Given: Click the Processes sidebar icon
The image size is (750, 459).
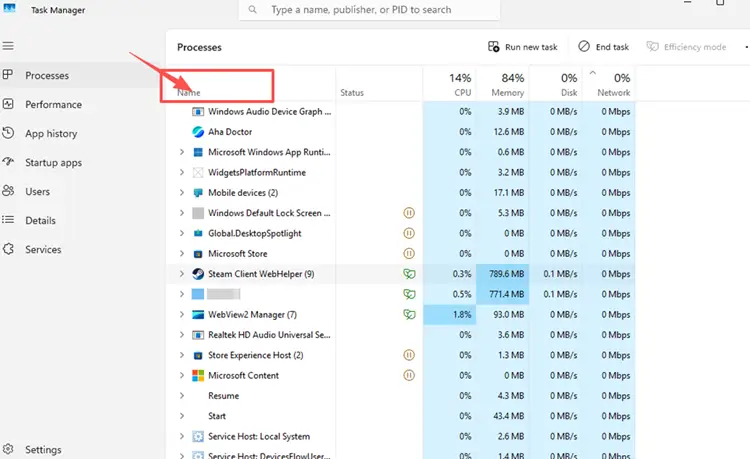Looking at the screenshot, I should click(x=8, y=75).
